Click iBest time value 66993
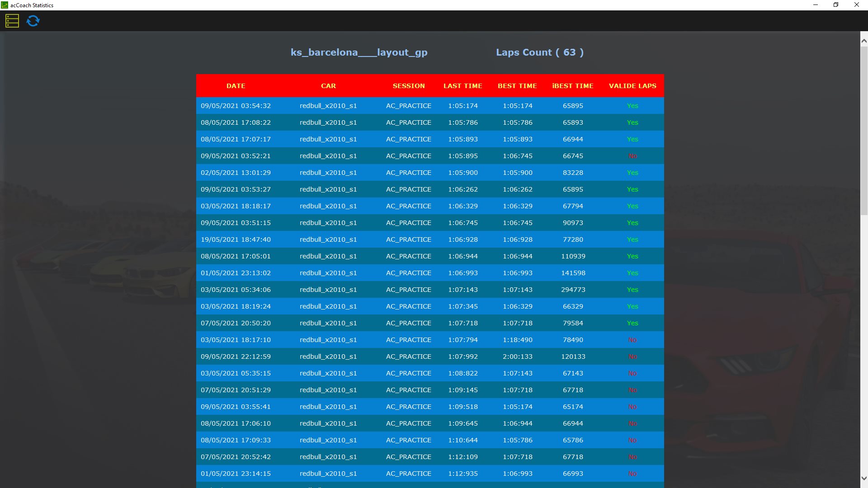The image size is (868, 488). coord(573,474)
